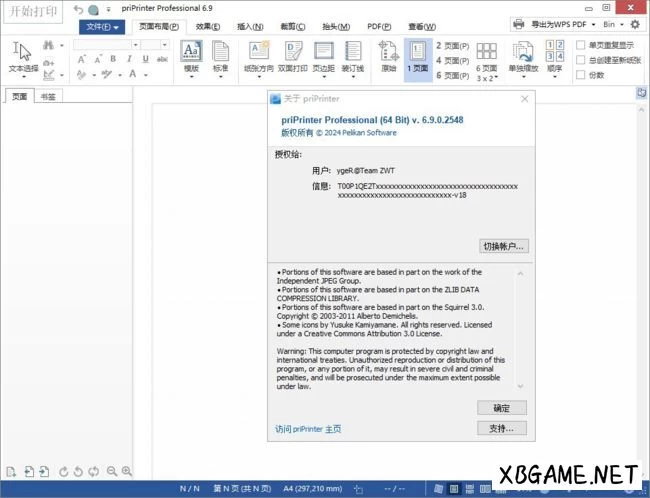650x498 pixels.
Task: Toggle the 总创建至新纸张 checkbox
Action: coord(581,60)
